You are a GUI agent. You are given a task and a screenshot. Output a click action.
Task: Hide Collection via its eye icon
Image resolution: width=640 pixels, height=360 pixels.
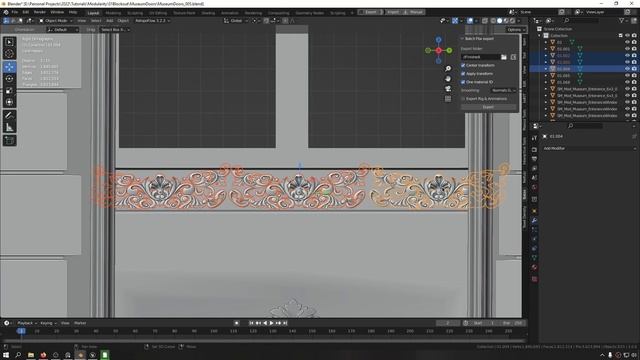627,36
